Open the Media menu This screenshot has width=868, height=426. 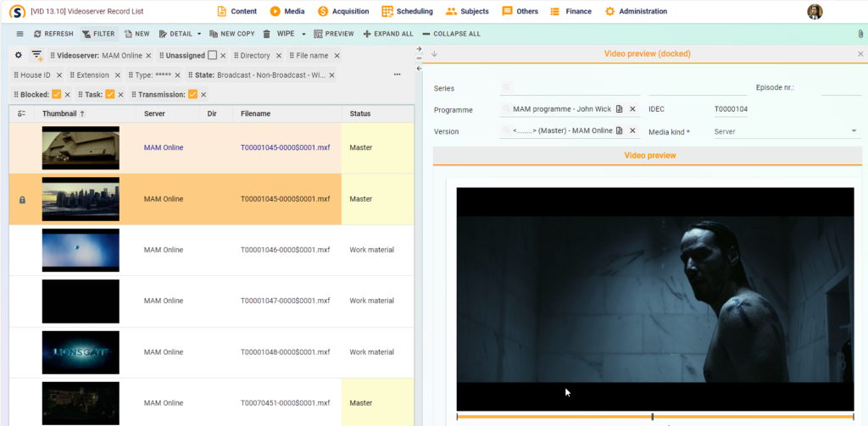pos(287,11)
